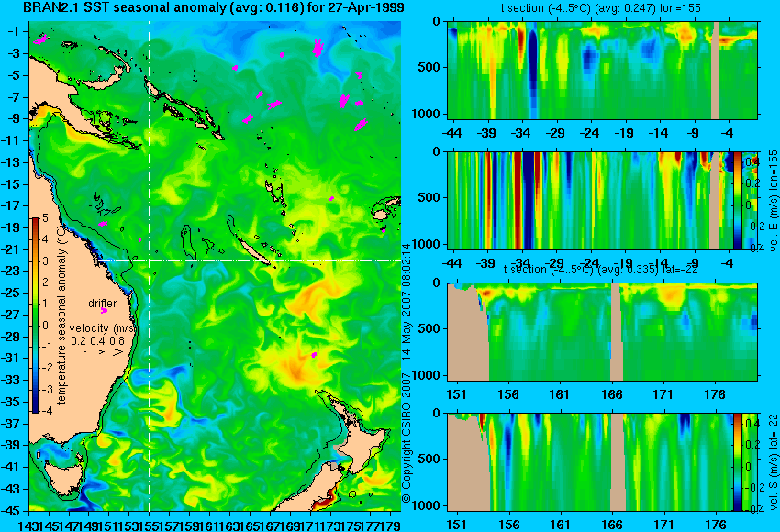Click the '-44' tick below the top temperature section
The height and width of the screenshot is (532, 780).
[451, 133]
